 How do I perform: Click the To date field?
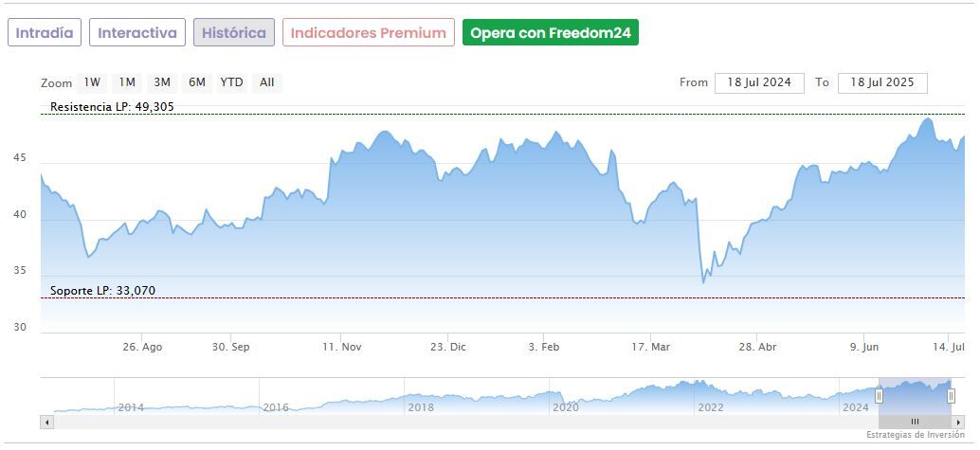(882, 82)
